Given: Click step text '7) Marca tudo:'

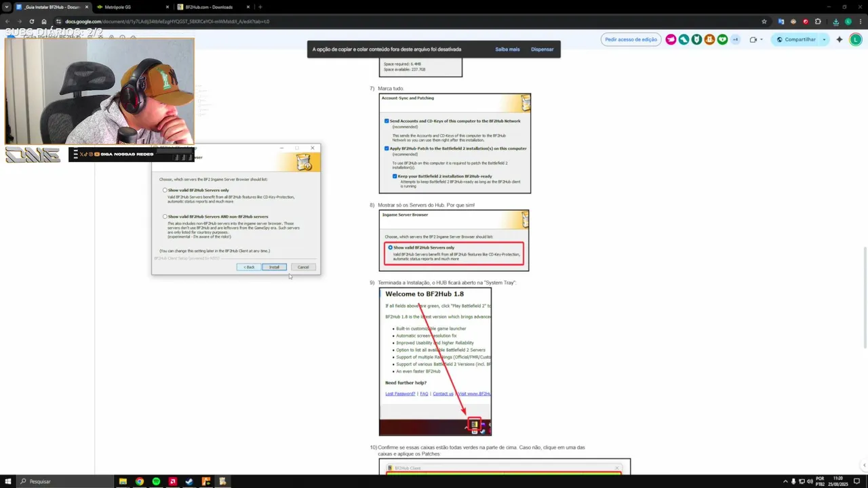Looking at the screenshot, I should (x=387, y=89).
